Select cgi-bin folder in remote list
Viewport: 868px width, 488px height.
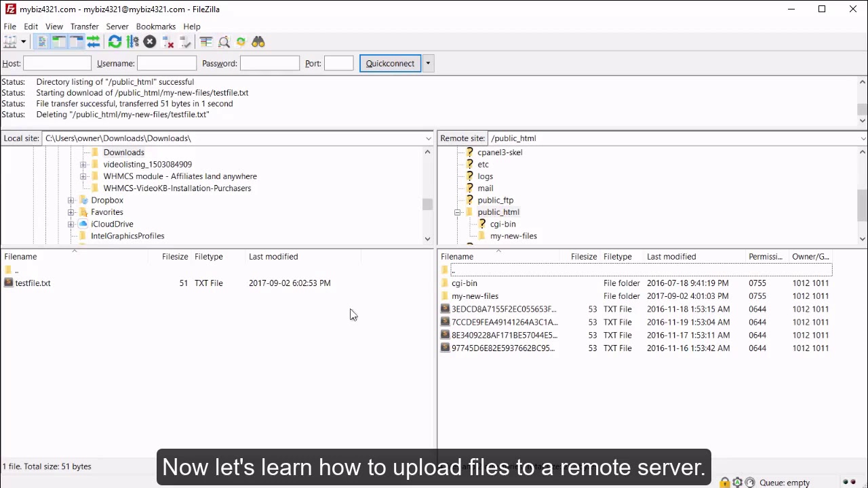click(464, 283)
